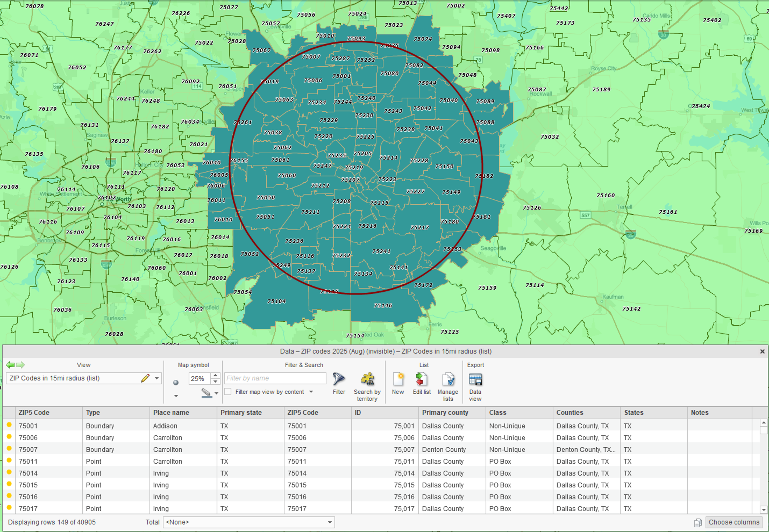
Task: Click the Choose columns button
Action: click(733, 522)
